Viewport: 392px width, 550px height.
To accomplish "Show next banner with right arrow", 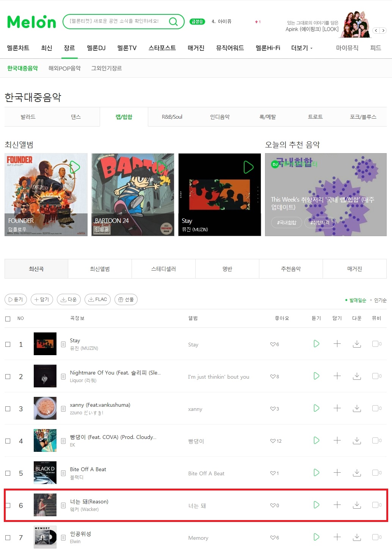I will click(383, 30).
